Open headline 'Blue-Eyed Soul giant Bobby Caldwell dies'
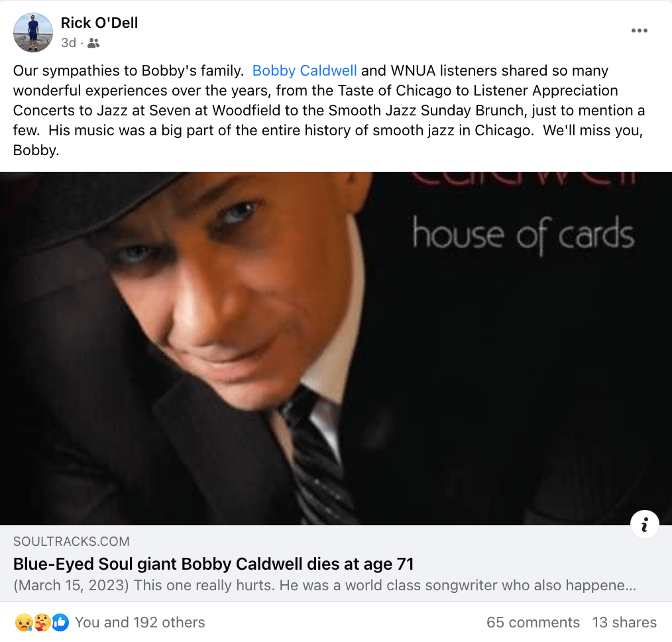Screen dimensions: 672x642 tap(213, 564)
